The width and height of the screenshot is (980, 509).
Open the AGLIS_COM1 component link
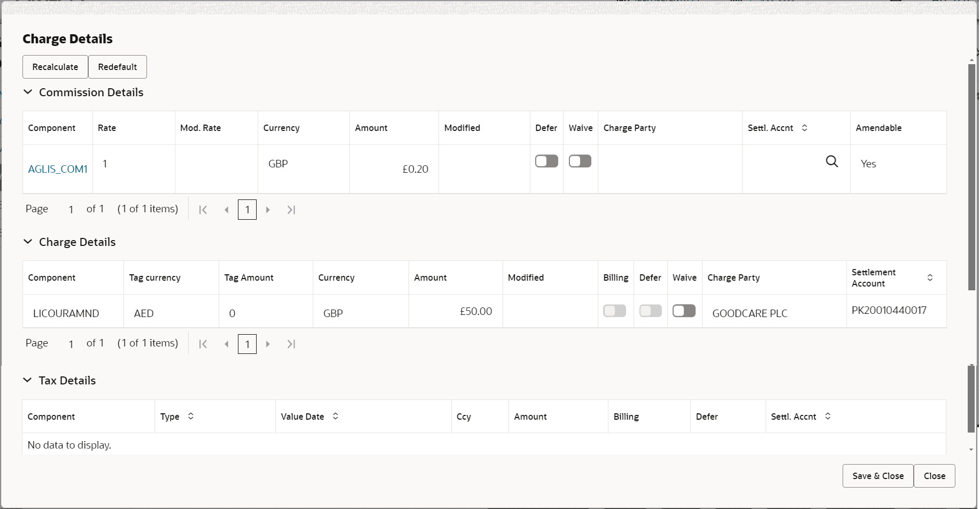click(57, 168)
